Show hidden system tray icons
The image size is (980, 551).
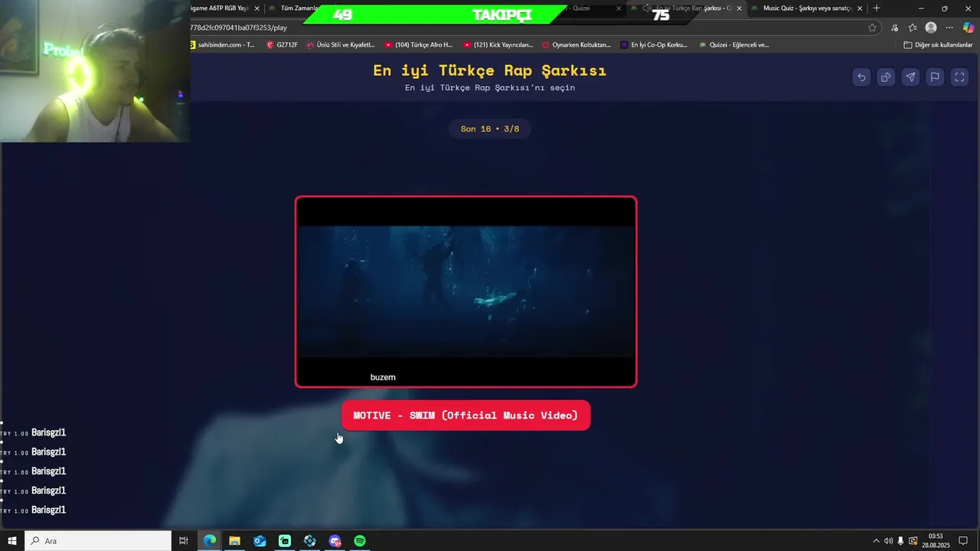click(877, 541)
